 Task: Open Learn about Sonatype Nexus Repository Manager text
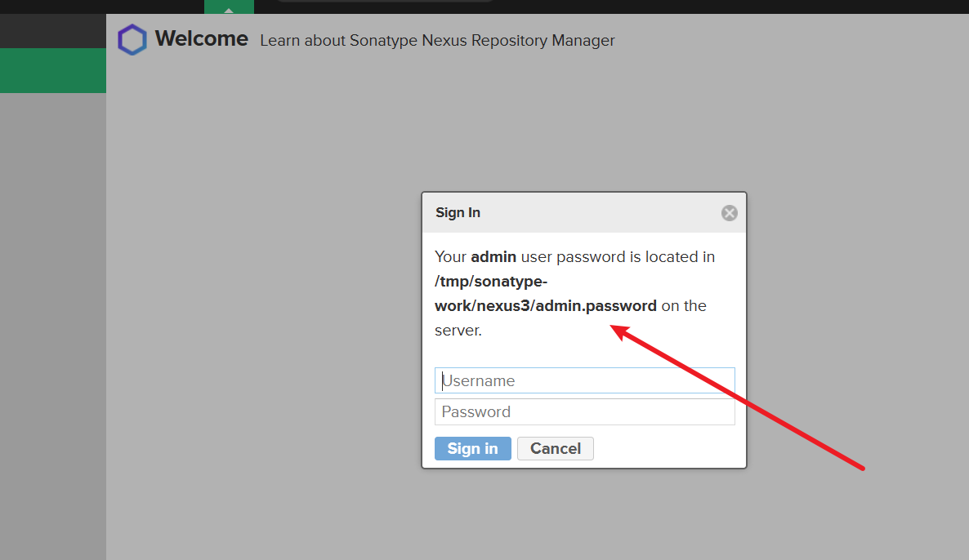[437, 40]
